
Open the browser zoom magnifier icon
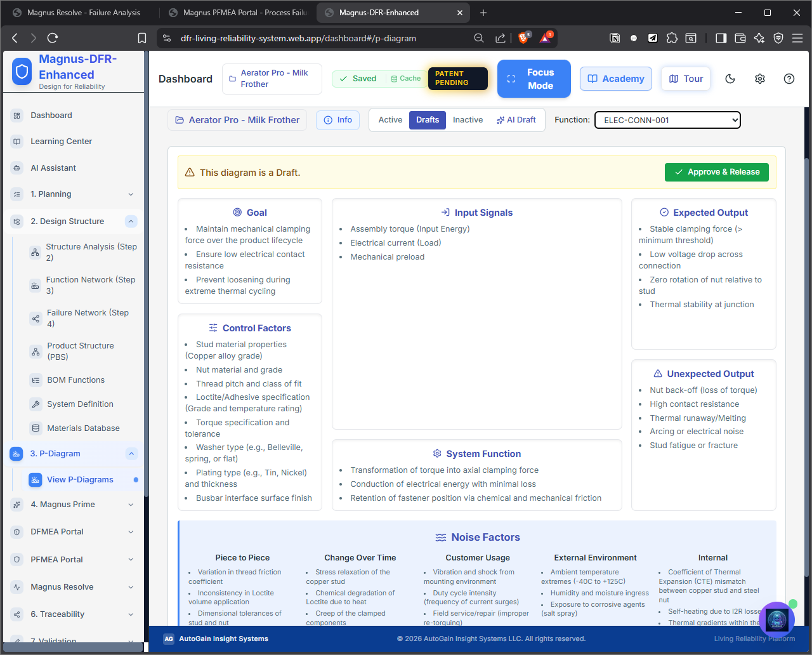click(479, 38)
